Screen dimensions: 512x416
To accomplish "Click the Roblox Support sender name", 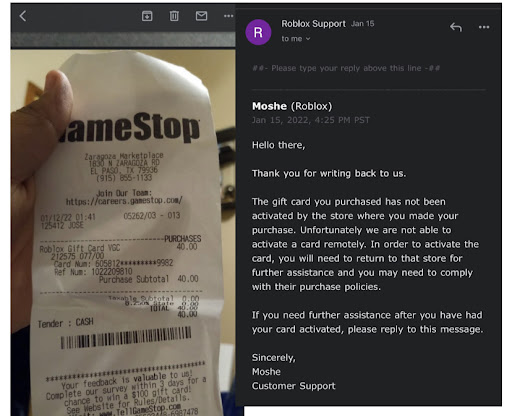I will pos(313,24).
